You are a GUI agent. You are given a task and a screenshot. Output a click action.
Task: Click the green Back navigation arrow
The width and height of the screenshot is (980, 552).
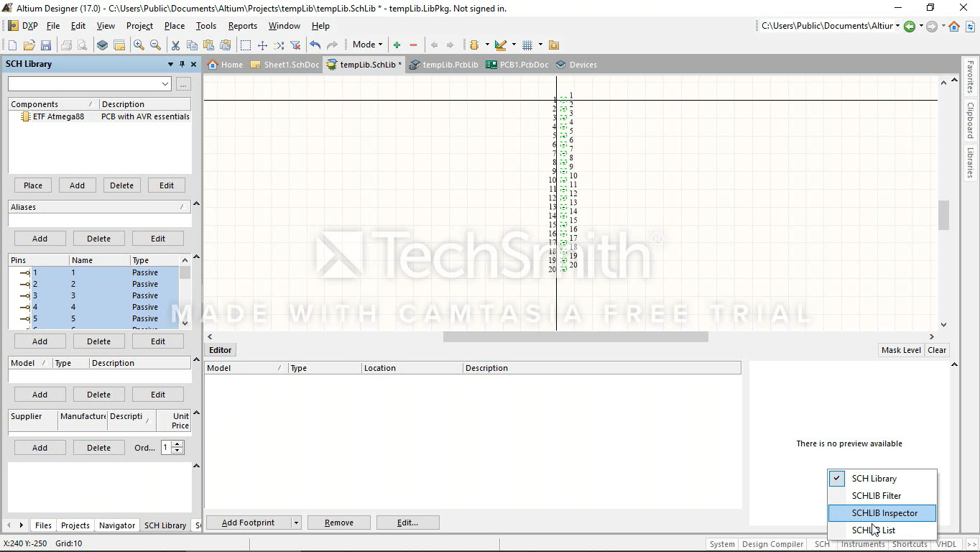[x=910, y=27]
